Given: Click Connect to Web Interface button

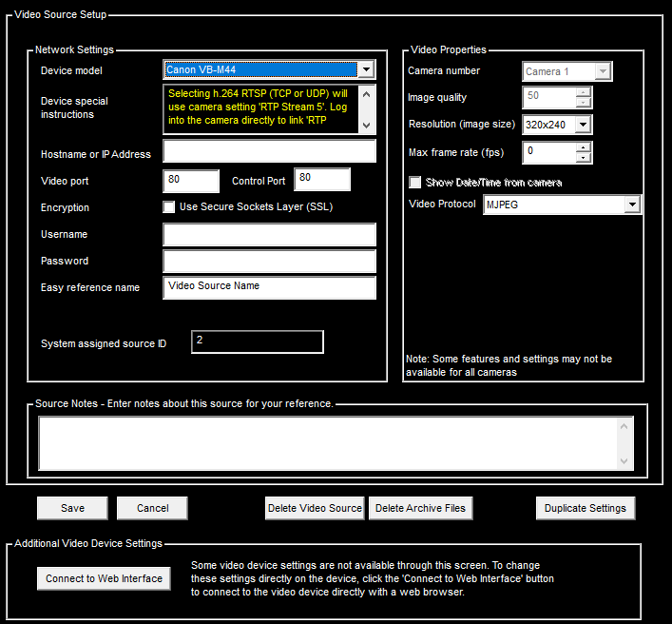Looking at the screenshot, I should pos(104,578).
